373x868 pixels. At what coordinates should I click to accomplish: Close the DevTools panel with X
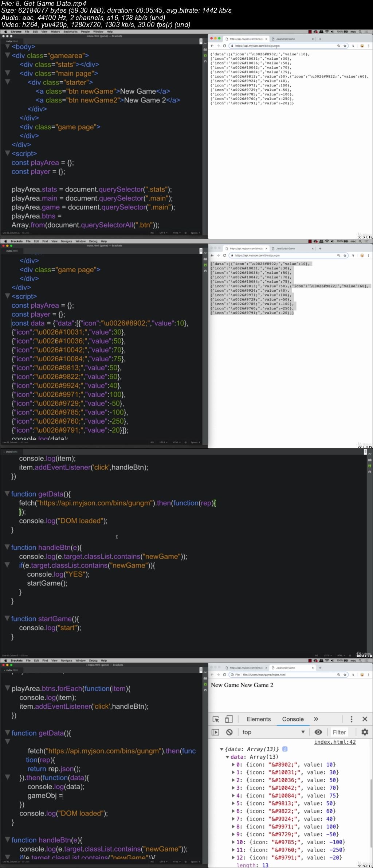click(x=365, y=719)
